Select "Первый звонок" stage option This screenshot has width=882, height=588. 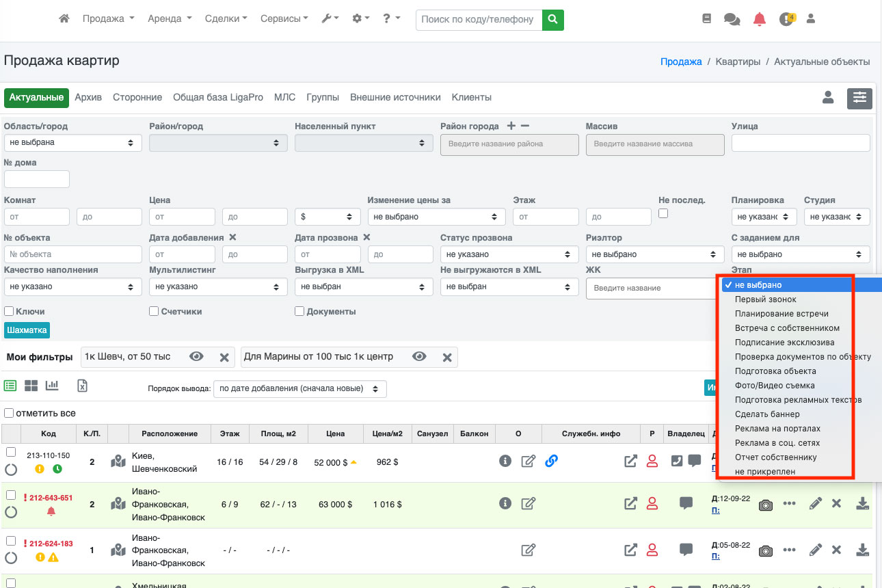pos(765,299)
